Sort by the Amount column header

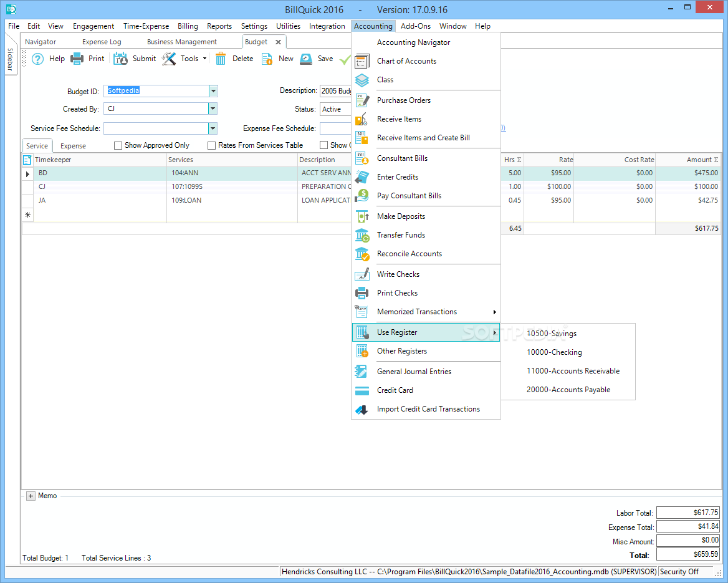click(687, 160)
